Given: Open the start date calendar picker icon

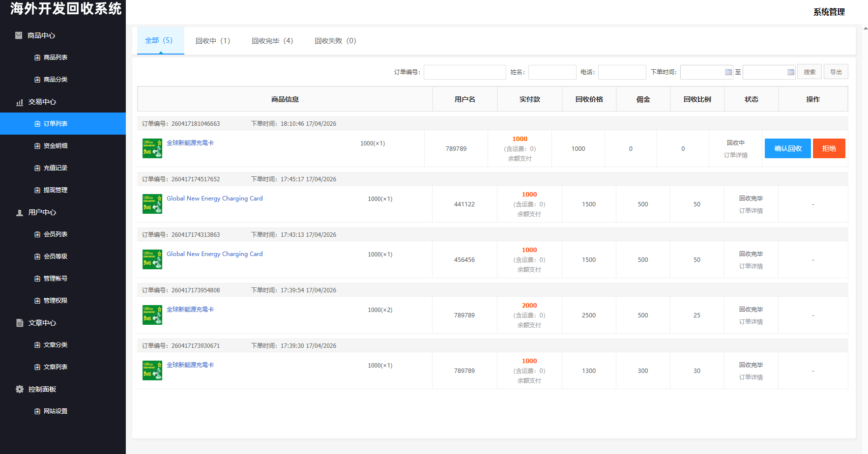Looking at the screenshot, I should coord(728,72).
